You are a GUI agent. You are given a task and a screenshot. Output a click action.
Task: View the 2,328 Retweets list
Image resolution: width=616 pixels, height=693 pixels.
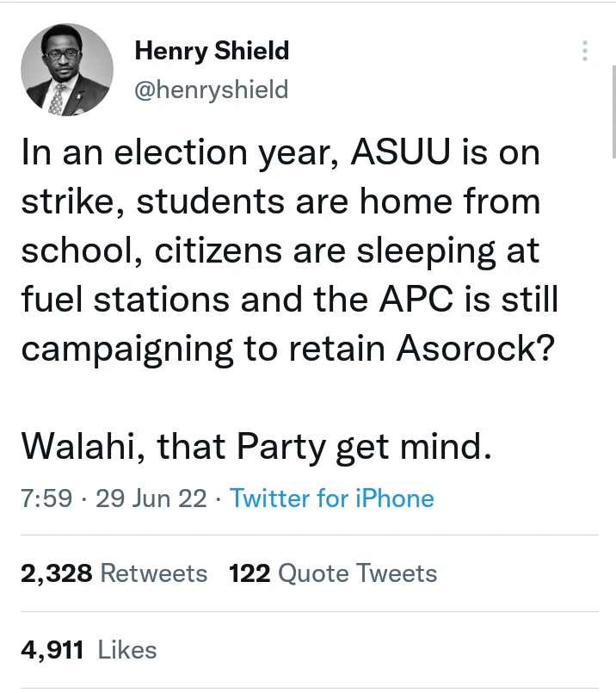point(114,573)
